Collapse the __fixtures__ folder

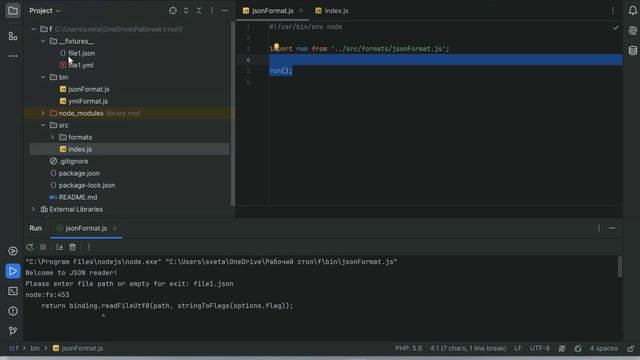click(43, 41)
